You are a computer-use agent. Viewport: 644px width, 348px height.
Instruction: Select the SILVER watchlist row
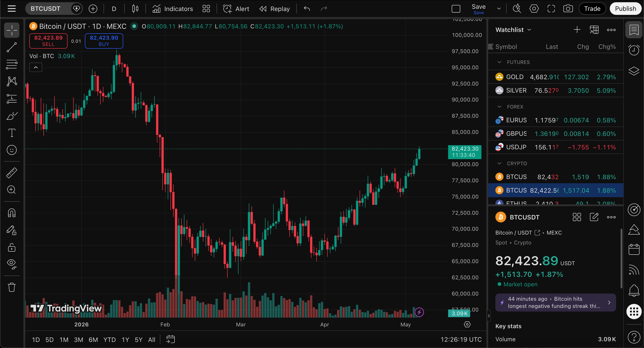click(x=556, y=90)
